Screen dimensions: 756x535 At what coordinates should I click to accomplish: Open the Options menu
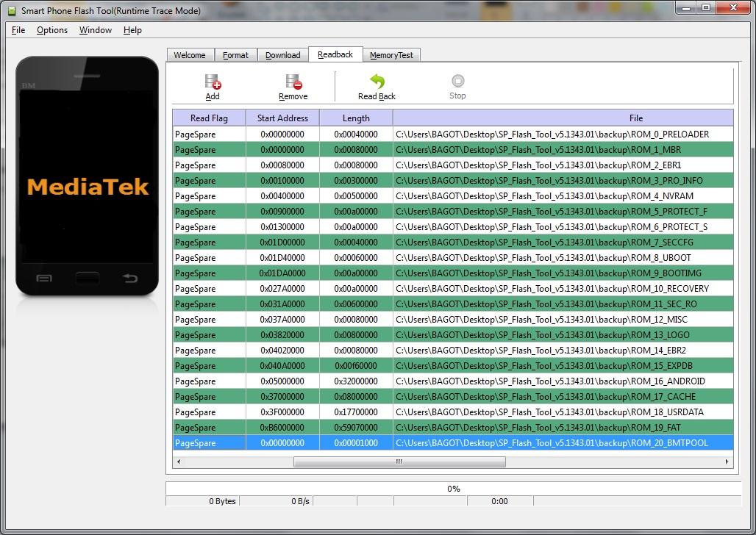pos(52,30)
